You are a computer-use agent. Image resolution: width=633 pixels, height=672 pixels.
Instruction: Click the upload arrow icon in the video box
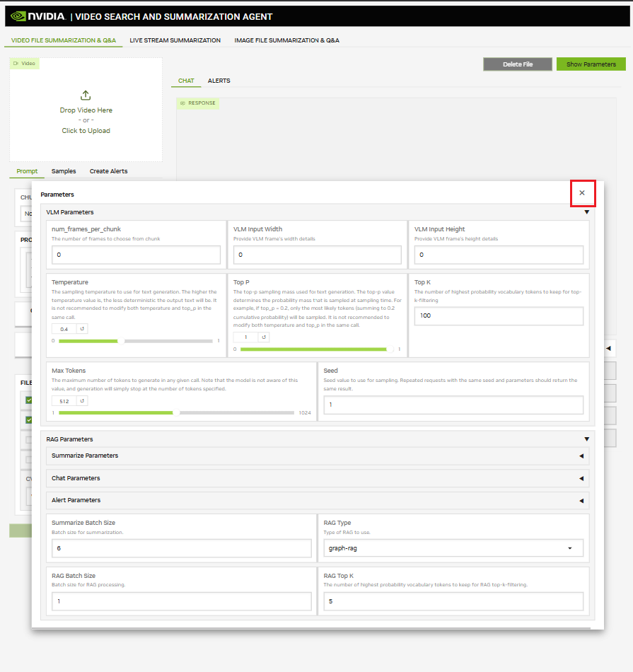(x=86, y=95)
